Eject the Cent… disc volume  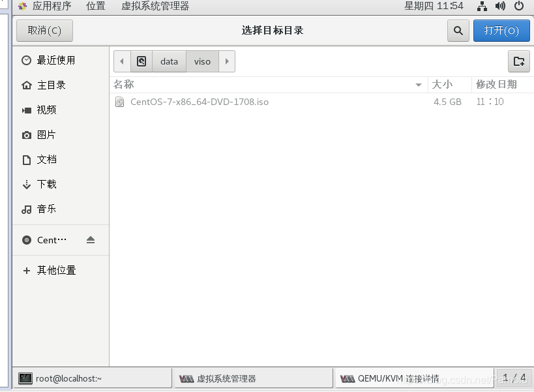pyautogui.click(x=91, y=240)
